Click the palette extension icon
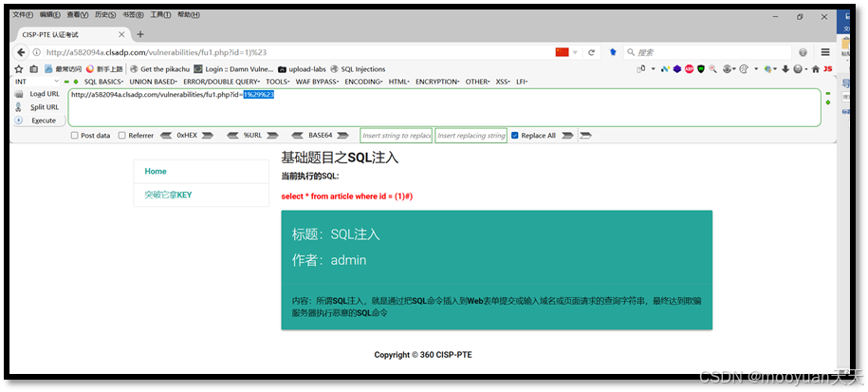This screenshot has width=868, height=392. (744, 69)
